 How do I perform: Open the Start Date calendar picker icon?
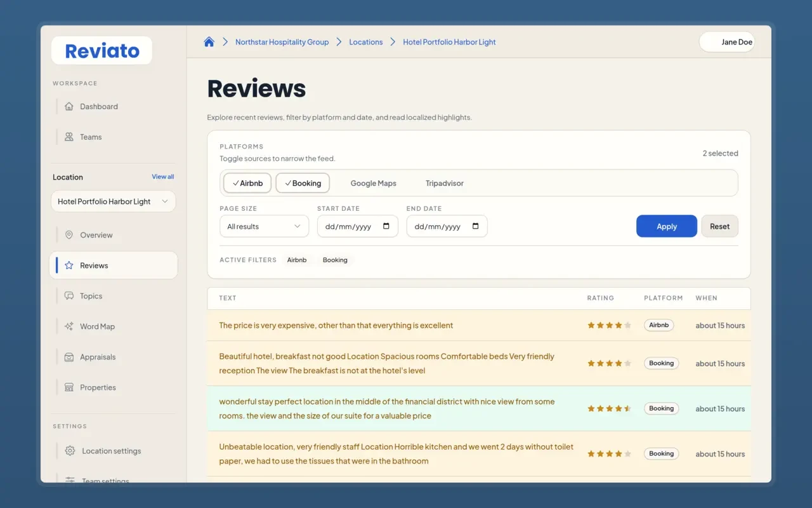coord(386,226)
